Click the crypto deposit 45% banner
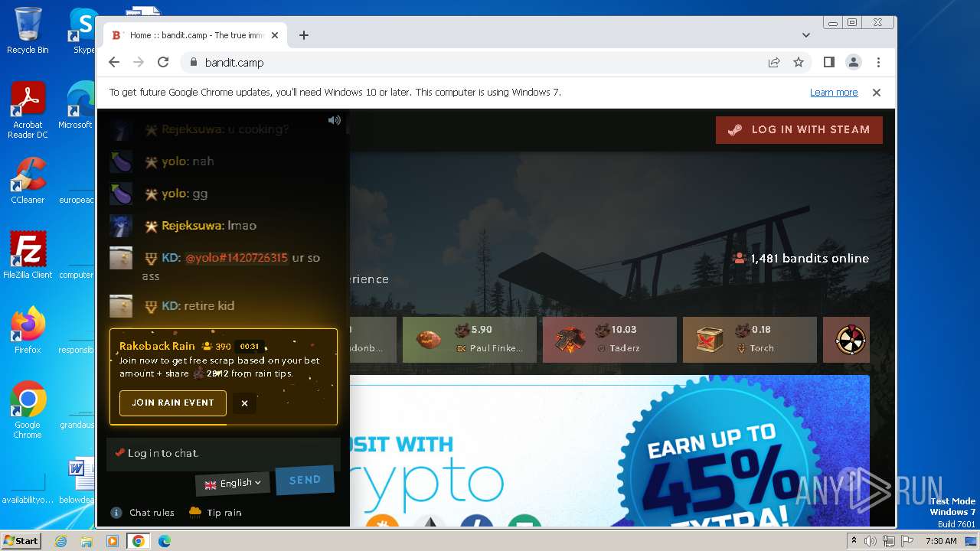The image size is (980, 551). [x=609, y=450]
